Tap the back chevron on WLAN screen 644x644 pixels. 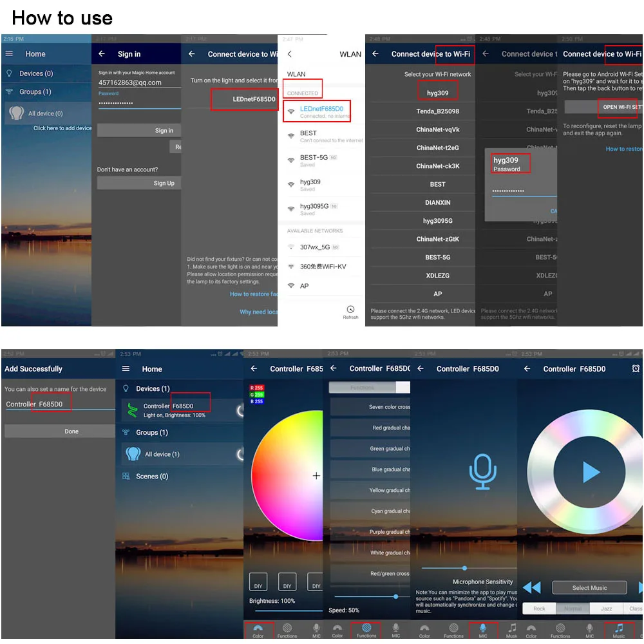[x=290, y=54]
